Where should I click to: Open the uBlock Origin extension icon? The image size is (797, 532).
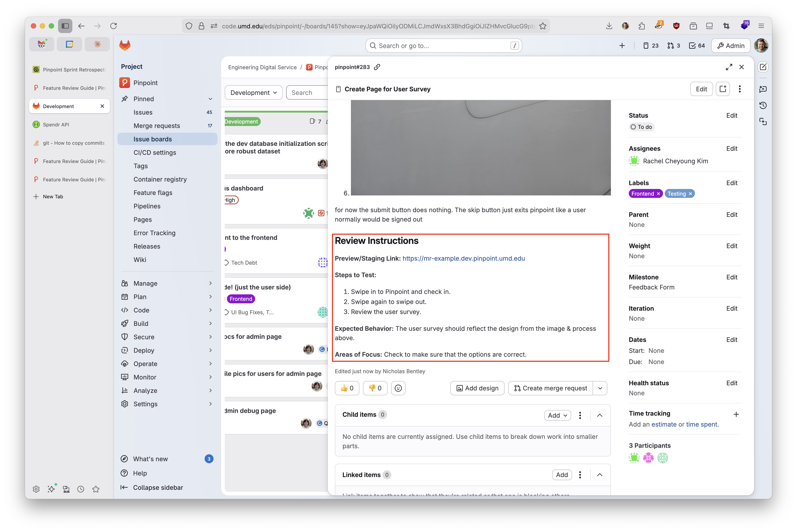point(676,26)
